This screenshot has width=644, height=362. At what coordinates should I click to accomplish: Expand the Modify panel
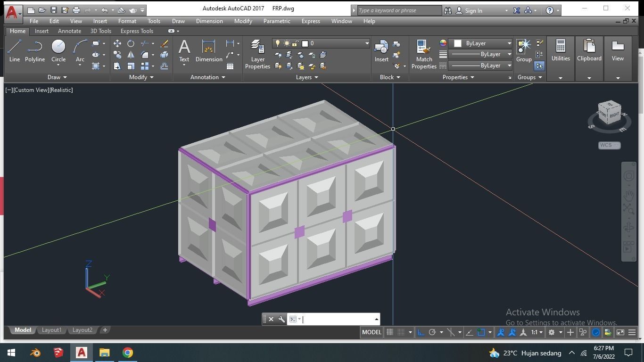[141, 77]
